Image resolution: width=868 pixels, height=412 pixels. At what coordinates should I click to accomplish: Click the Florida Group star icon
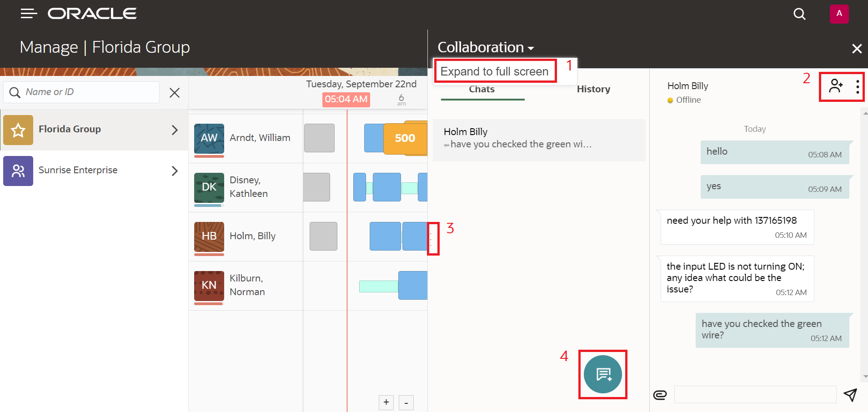point(18,130)
